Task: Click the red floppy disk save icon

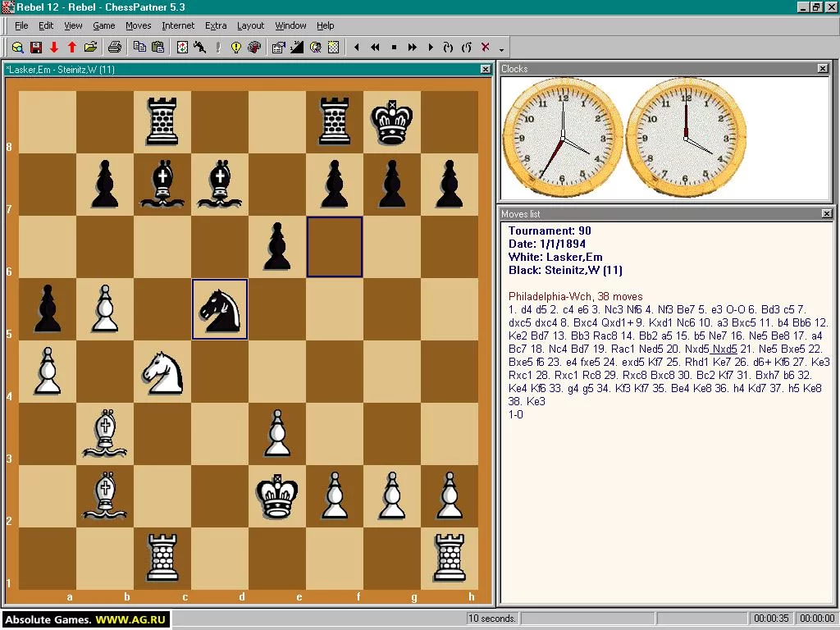Action: pos(36,47)
